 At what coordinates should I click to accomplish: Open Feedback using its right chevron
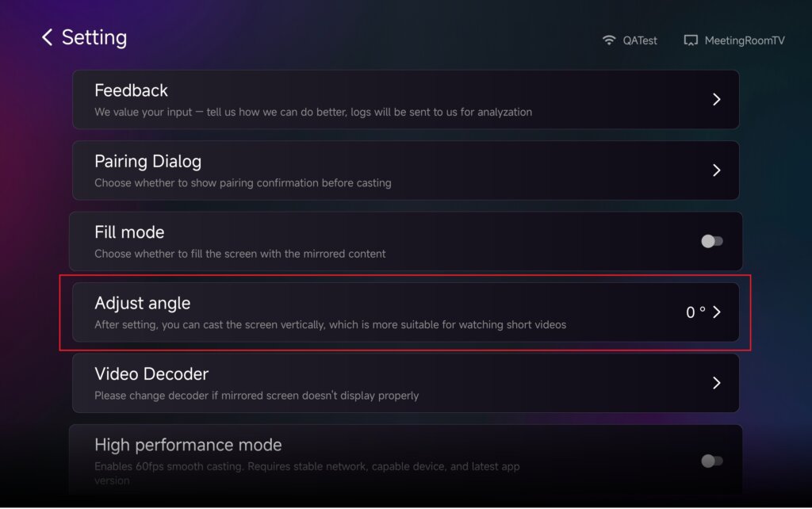pyautogui.click(x=716, y=99)
